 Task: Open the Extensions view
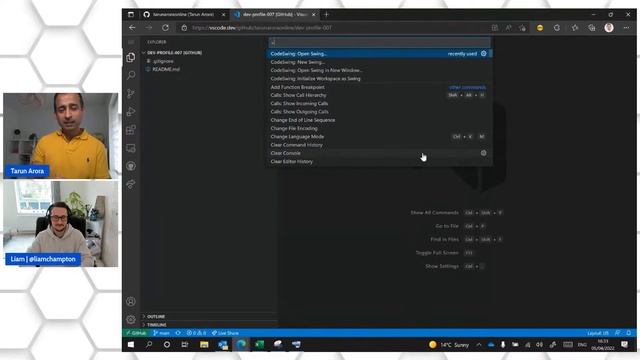pos(131,130)
